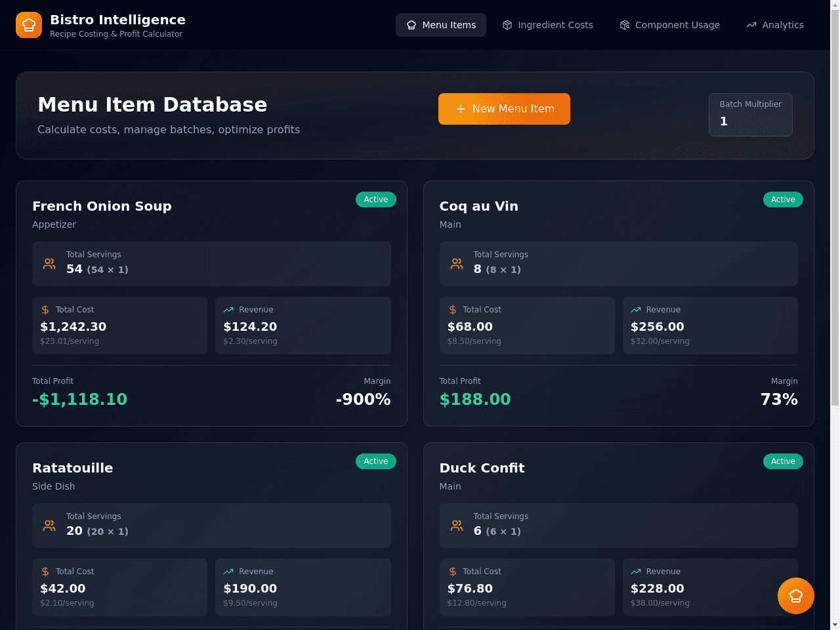This screenshot has width=840, height=630.
Task: Toggle the Active badge on Ratatouille
Action: (376, 461)
